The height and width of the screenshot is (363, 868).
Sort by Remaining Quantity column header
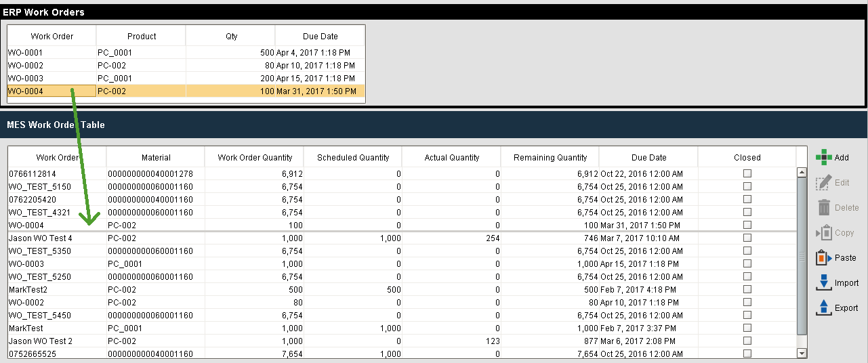point(550,157)
